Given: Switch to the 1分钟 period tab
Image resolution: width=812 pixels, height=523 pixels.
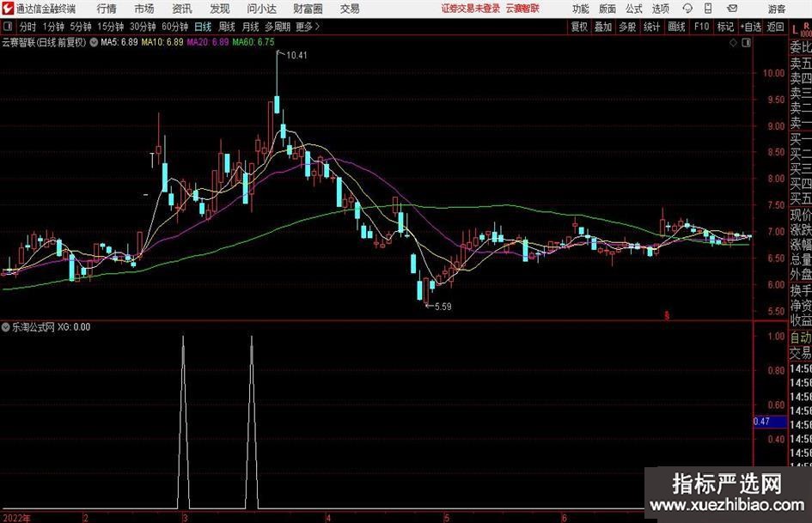Looking at the screenshot, I should pos(53,27).
